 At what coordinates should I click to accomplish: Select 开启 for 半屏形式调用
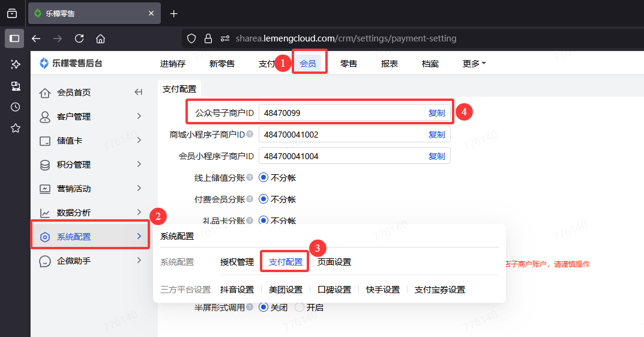[x=299, y=308]
